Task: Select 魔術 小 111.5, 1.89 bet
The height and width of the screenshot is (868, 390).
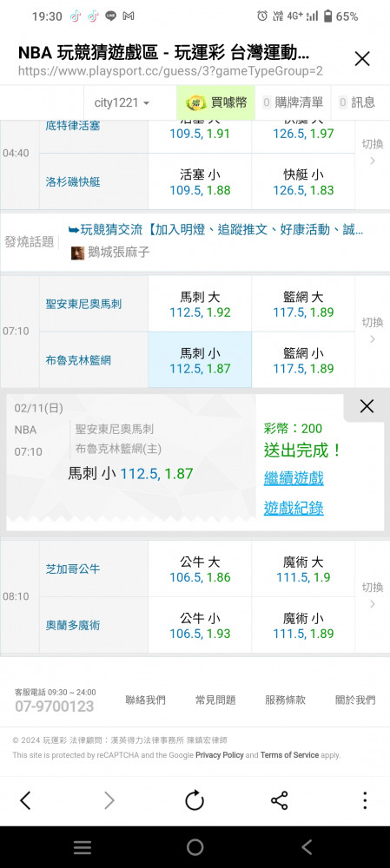Action: [303, 625]
